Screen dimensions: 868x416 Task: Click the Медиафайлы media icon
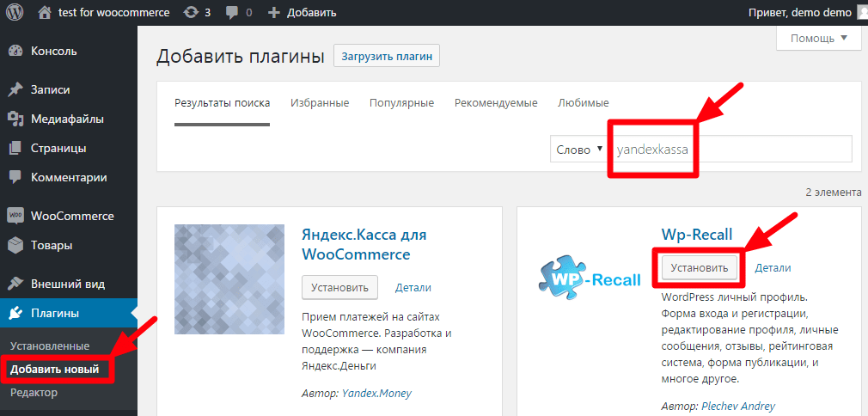coord(15,119)
